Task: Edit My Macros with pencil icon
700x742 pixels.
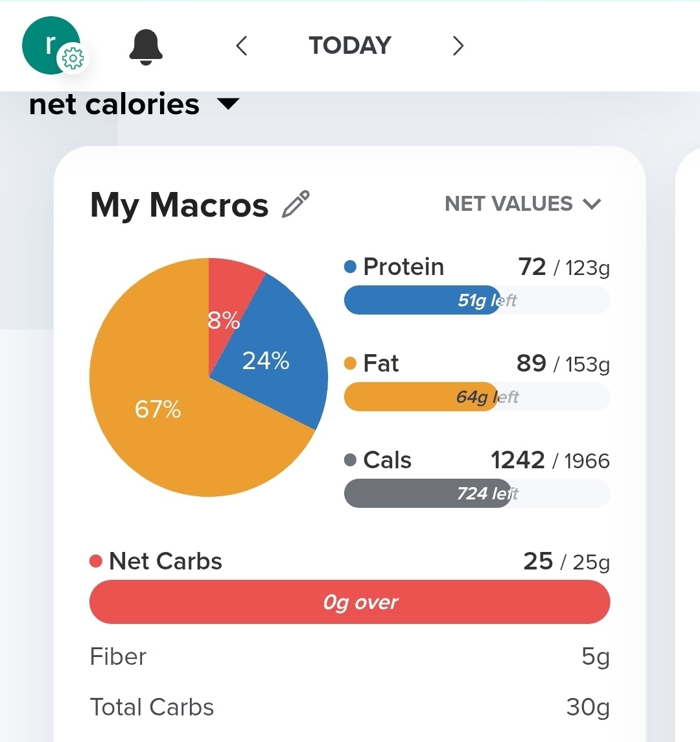Action: click(x=296, y=205)
